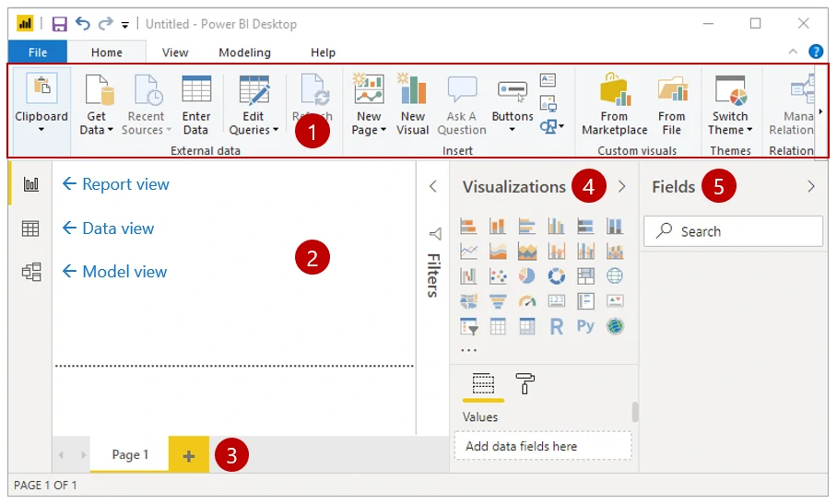Screen dimensions: 837x504
Task: Collapse the Visualizations pane chevron
Action: coord(621,186)
